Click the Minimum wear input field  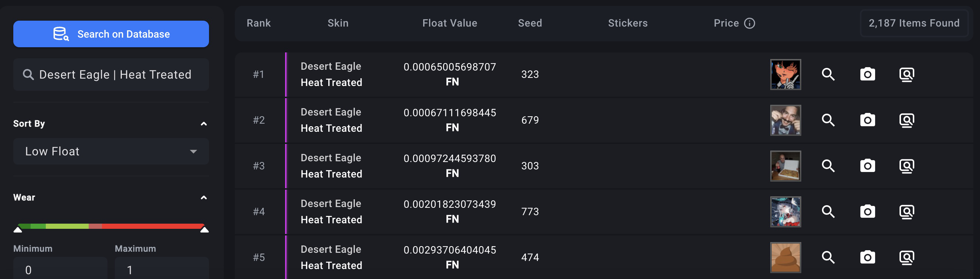coord(60,269)
